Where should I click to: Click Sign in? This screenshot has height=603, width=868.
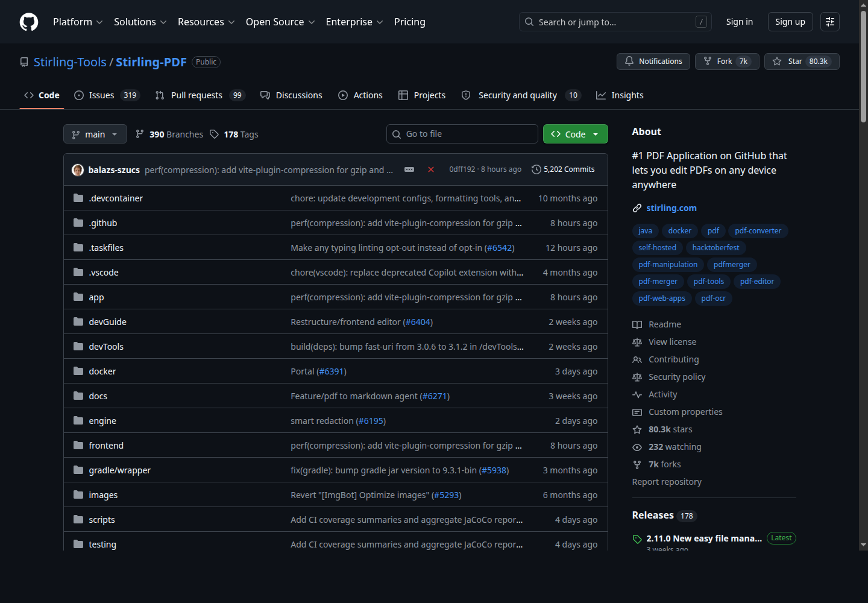coord(740,22)
